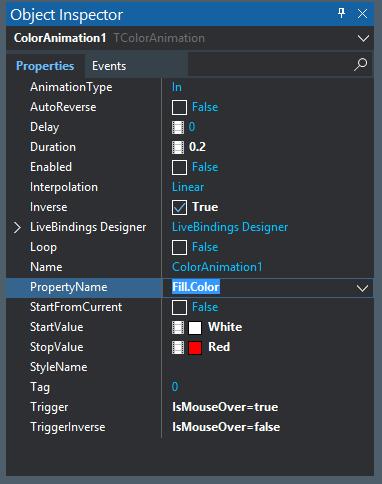Click the LiveBindings Designer link value
Image resolution: width=382 pixels, height=484 pixels.
point(230,227)
